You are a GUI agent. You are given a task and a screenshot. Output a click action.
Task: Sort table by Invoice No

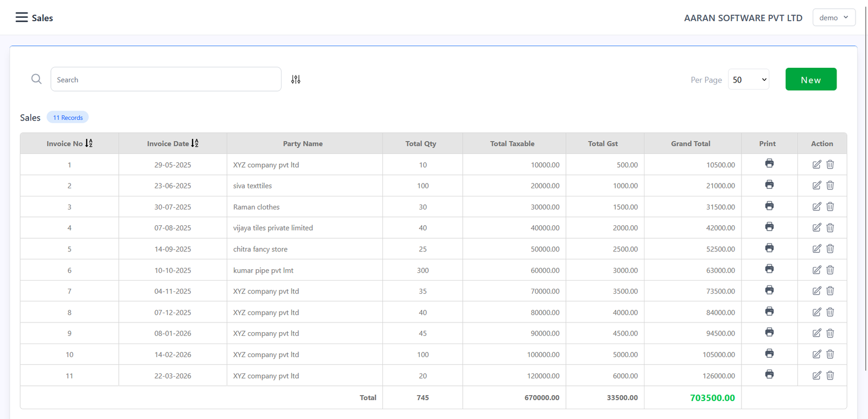pos(89,143)
